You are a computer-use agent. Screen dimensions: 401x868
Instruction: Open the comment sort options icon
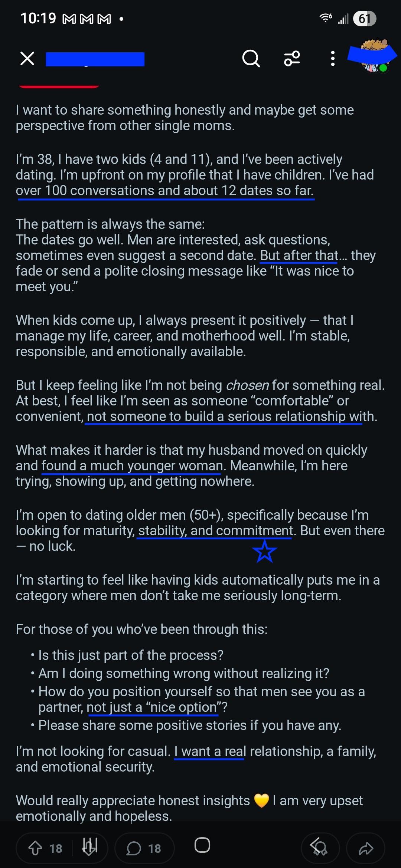(292, 59)
